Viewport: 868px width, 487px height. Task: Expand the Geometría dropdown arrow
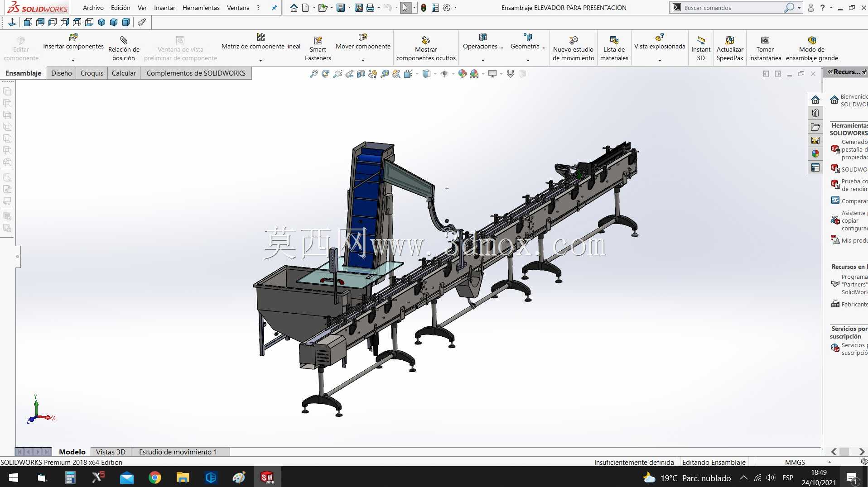pyautogui.click(x=528, y=61)
